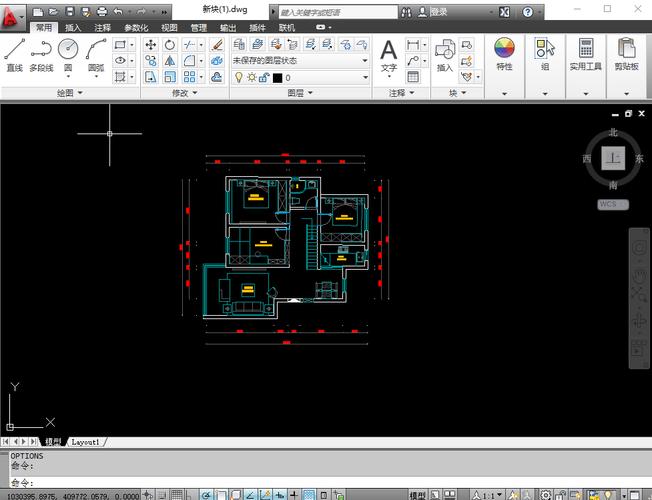Toggle layer lock padlock icon
This screenshot has width=652, height=500.
tap(264, 77)
